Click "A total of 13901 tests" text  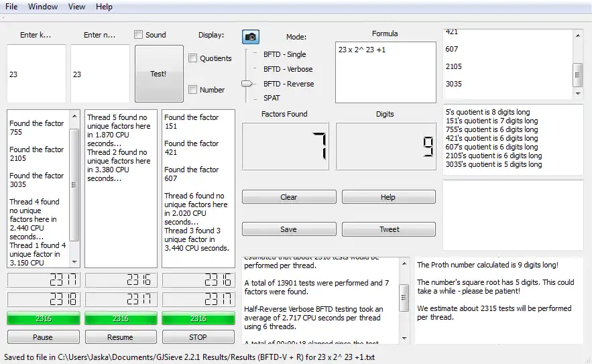point(316,287)
